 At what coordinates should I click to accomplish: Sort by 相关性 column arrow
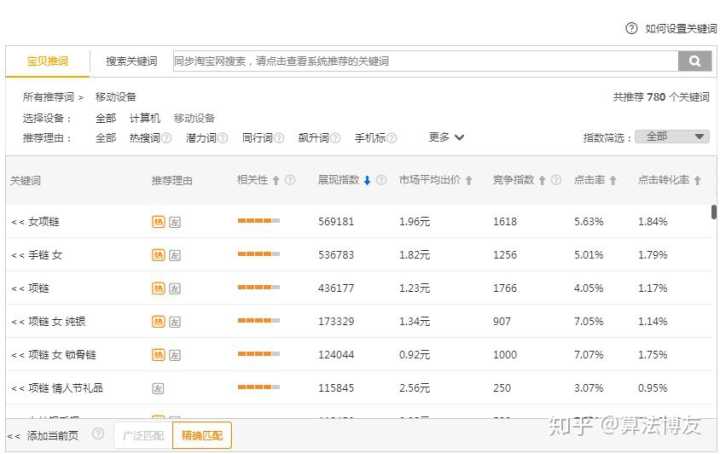[x=276, y=181]
